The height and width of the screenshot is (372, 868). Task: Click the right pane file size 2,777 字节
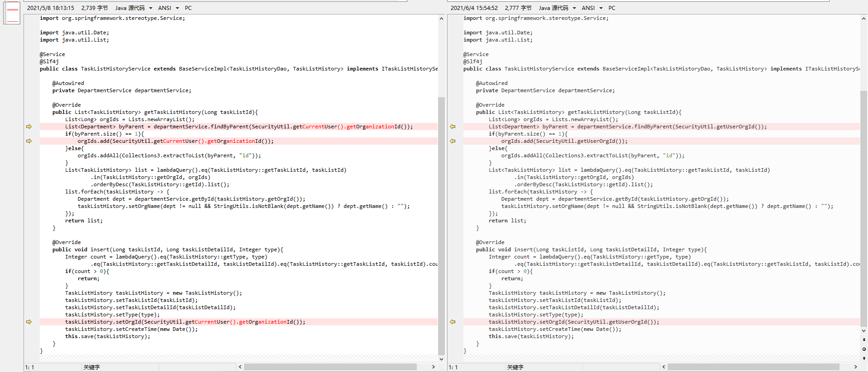click(x=518, y=8)
